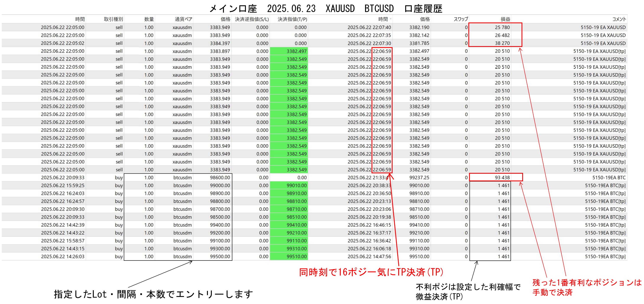Viewport: 644px width, 304px height.
Task: Select the 93 438 profit cell
Action: coord(502,177)
